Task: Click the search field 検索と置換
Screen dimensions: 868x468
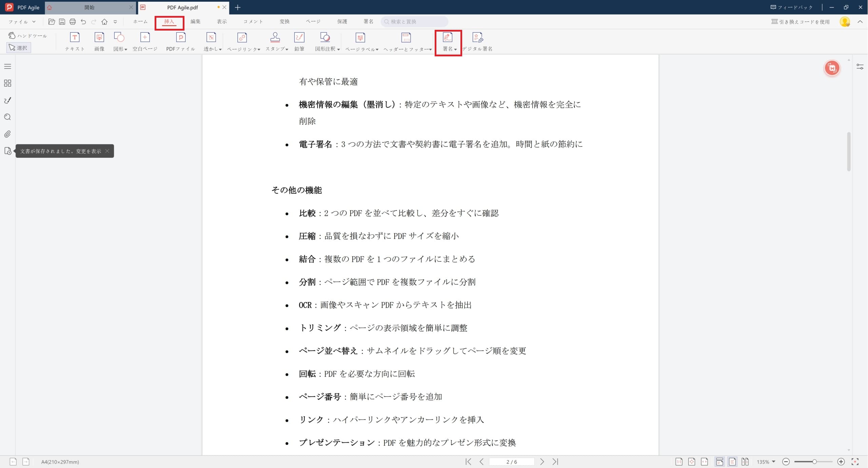Action: coord(414,21)
